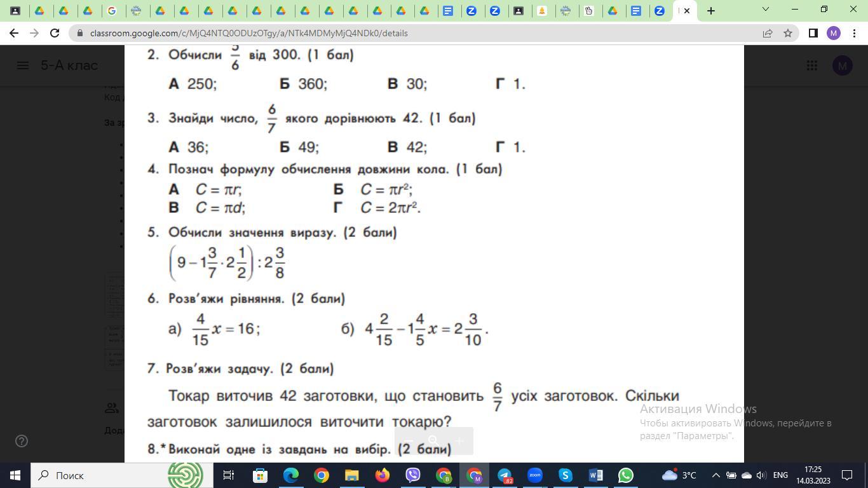Viewport: 868px width, 488px height.
Task: Bookmark this page with the star icon
Action: point(788,33)
